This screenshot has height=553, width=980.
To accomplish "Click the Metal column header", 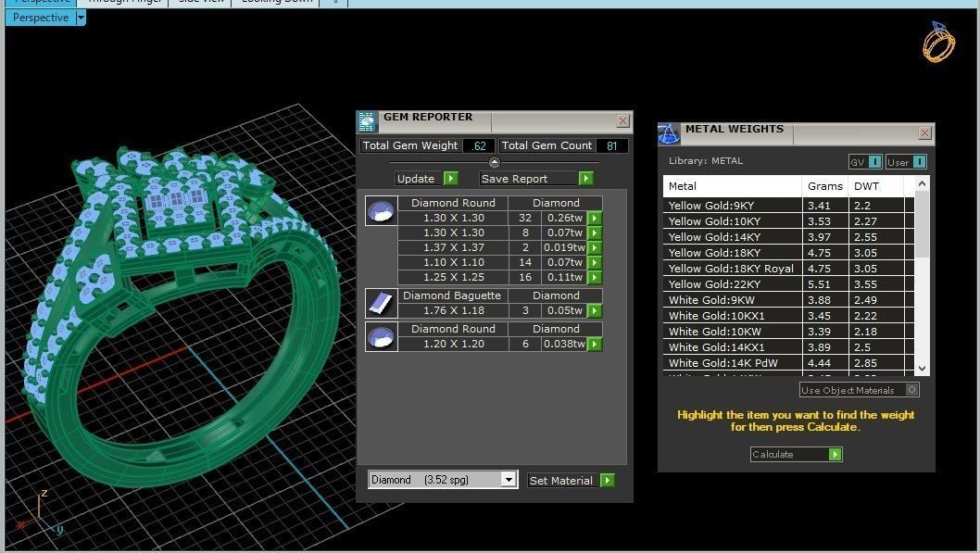I will tap(733, 186).
